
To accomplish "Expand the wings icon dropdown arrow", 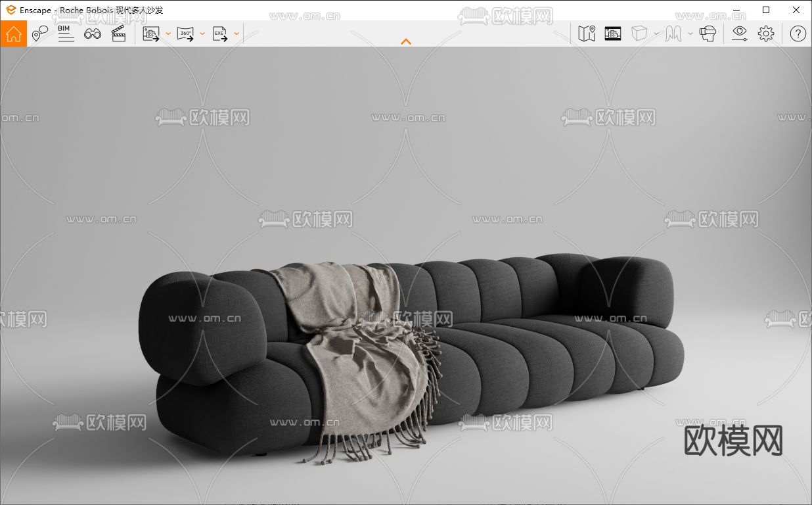I will [690, 34].
